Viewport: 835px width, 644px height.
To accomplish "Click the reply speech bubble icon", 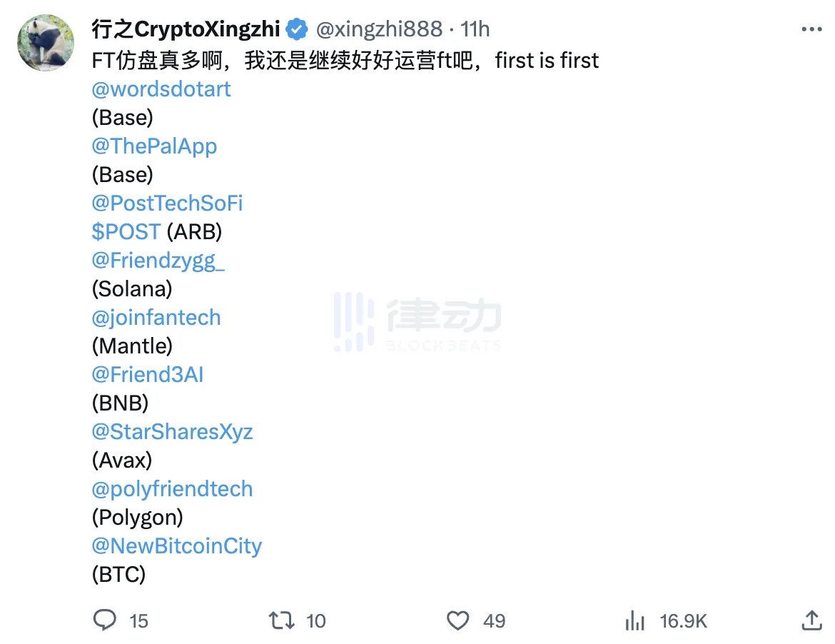I will 105,620.
